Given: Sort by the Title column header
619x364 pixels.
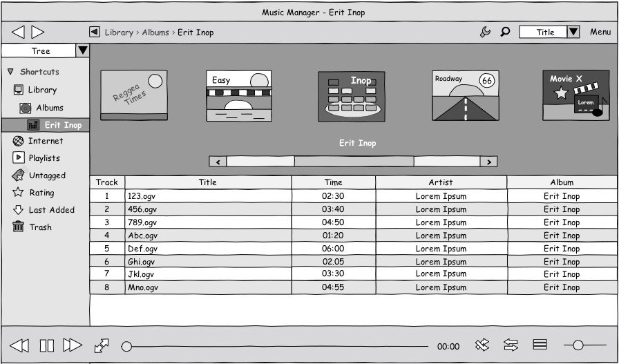Looking at the screenshot, I should tap(208, 182).
